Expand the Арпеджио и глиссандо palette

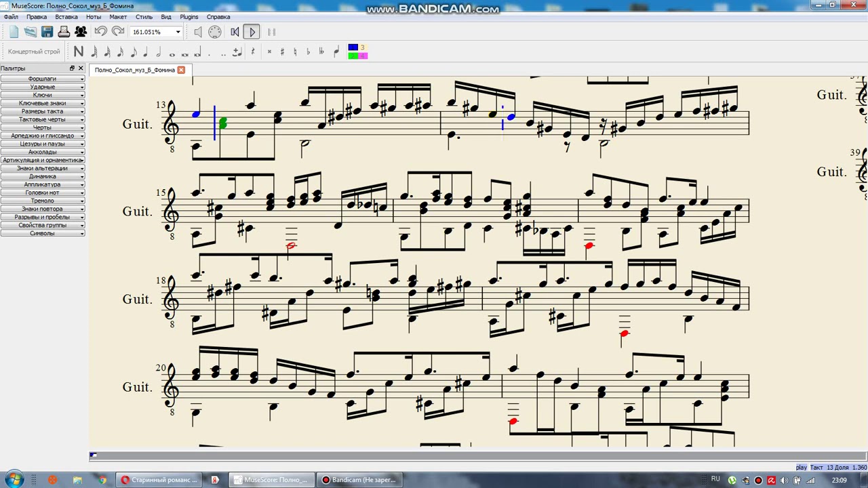[x=43, y=136]
